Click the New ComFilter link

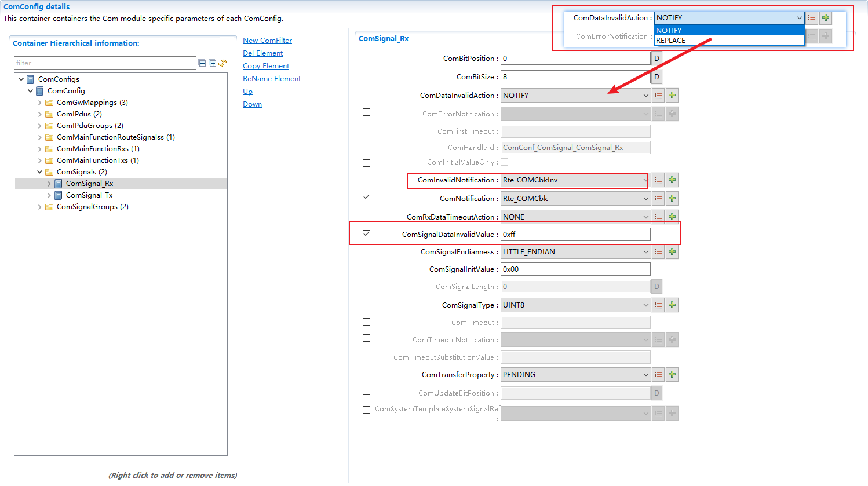(x=267, y=41)
